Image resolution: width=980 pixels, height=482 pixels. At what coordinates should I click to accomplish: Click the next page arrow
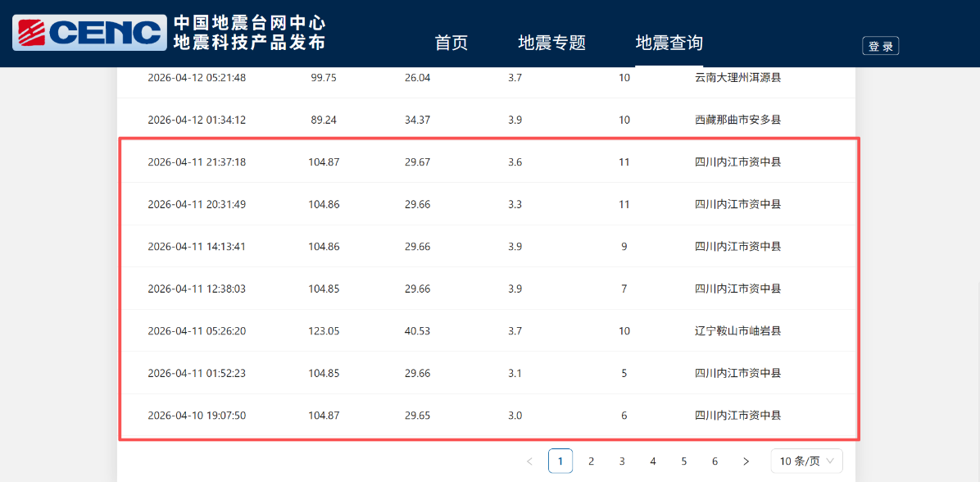[746, 461]
